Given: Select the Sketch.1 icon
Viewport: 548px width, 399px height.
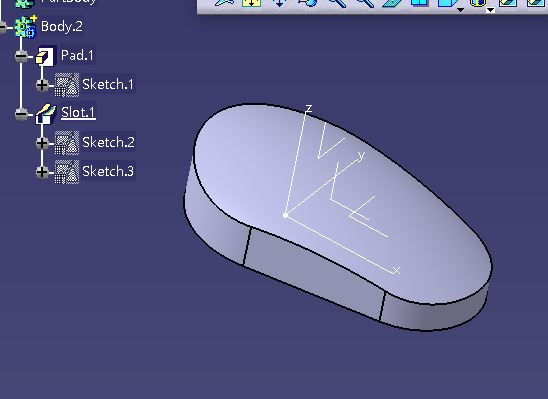Looking at the screenshot, I should point(67,85).
